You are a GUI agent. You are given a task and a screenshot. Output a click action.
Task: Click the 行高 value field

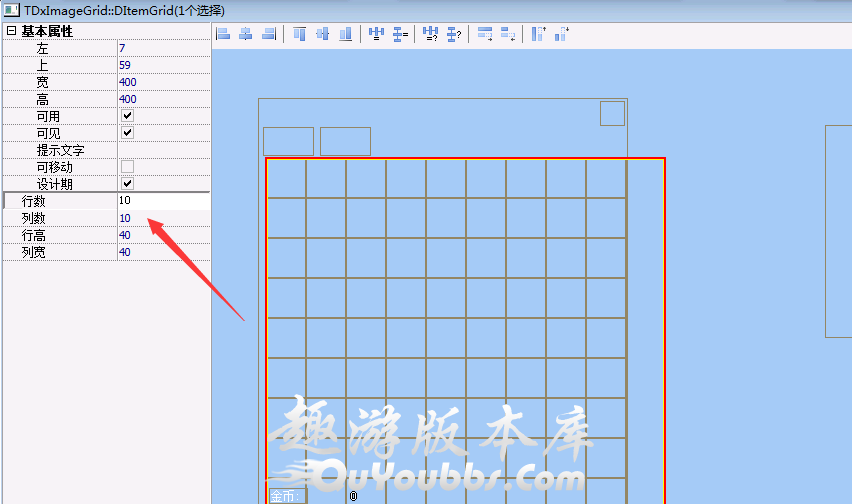(164, 235)
